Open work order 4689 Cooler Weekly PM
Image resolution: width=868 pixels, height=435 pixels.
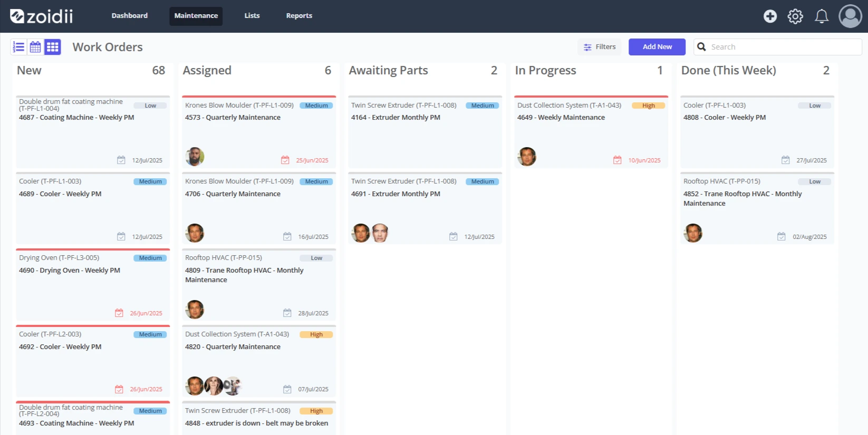tap(93, 208)
